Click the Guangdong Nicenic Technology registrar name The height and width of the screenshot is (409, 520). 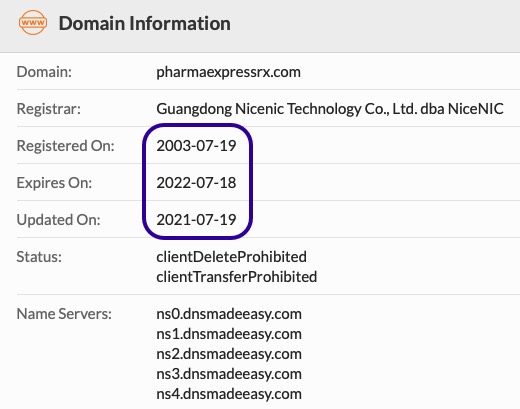tap(330, 109)
